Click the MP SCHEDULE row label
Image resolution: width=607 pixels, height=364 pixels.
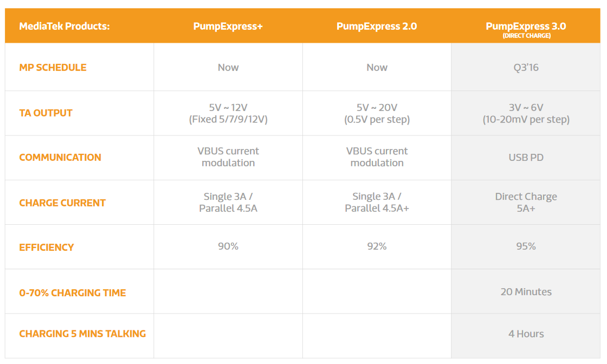(x=53, y=68)
